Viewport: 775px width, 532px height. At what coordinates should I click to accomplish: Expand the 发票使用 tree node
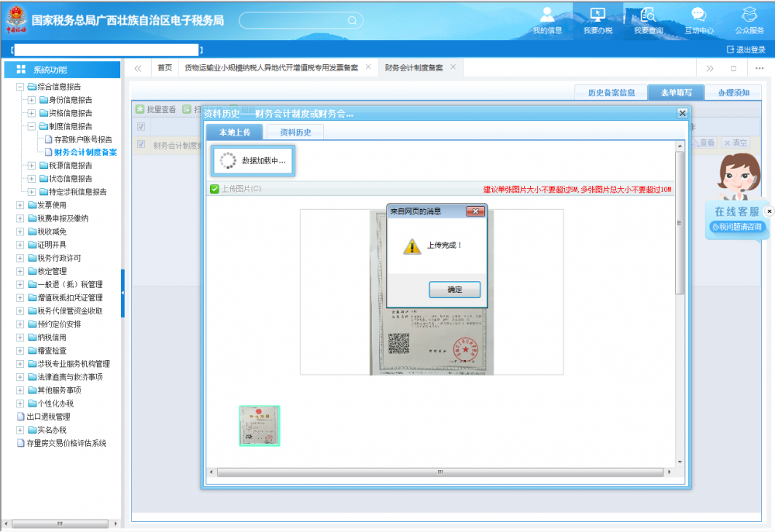[20, 205]
